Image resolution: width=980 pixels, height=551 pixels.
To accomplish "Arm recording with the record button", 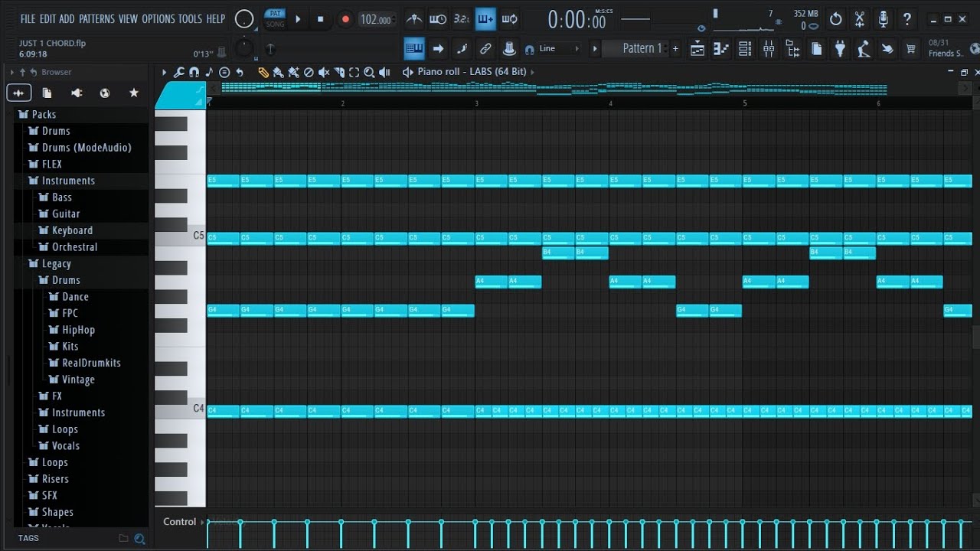I will point(345,19).
